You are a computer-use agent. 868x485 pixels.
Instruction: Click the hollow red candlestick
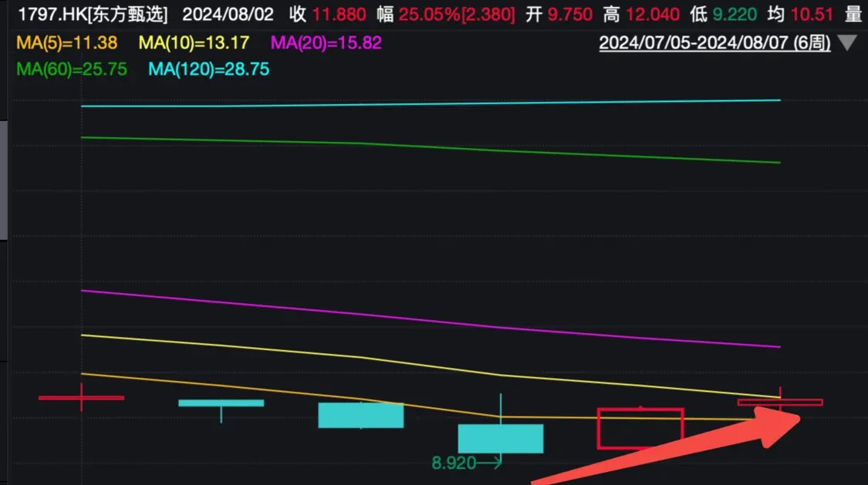(x=640, y=428)
